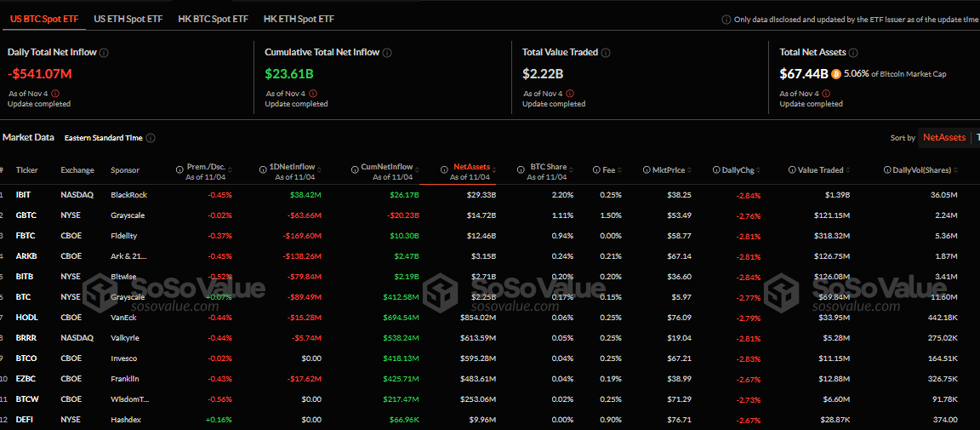Click the $23.61B cumulative inflow value
This screenshot has width=980, height=430.
pos(288,74)
